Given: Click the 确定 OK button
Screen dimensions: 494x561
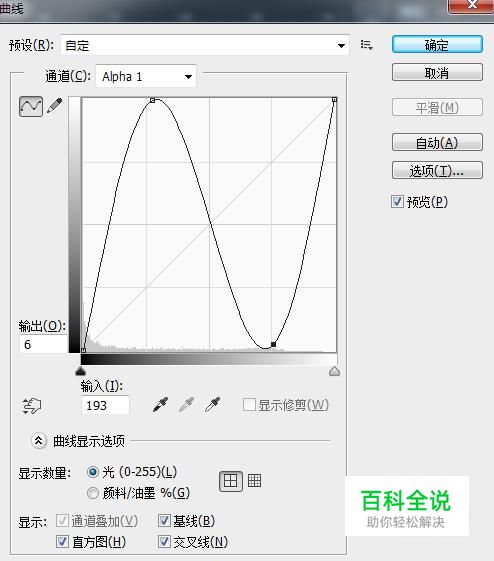Looking at the screenshot, I should pos(437,45).
